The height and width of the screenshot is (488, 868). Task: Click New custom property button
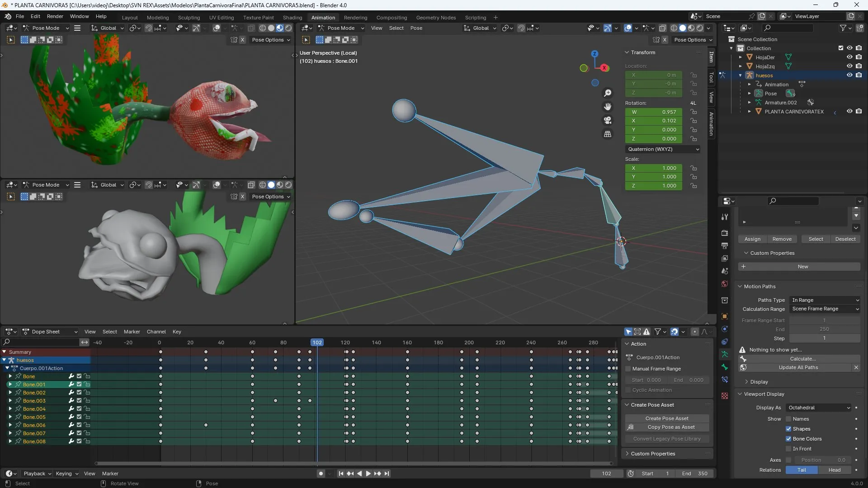(799, 267)
